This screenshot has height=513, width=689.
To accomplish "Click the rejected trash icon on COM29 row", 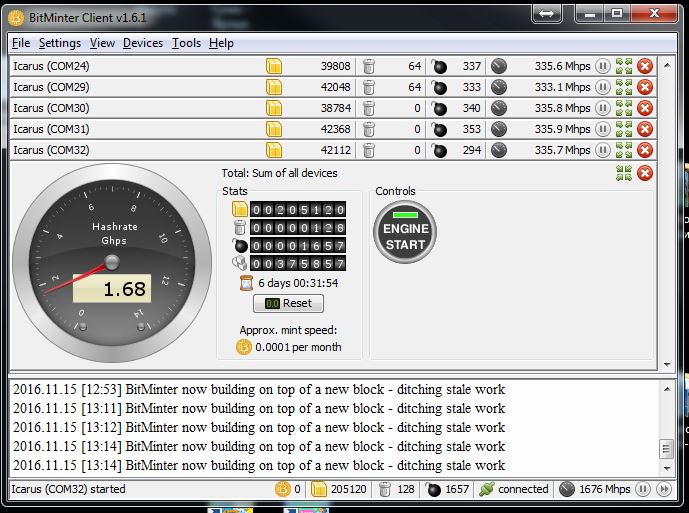I will tap(369, 87).
